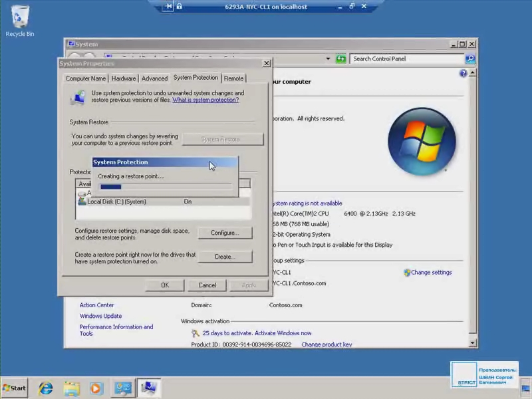
Task: Switch to the Computer Name tab
Action: [x=86, y=78]
